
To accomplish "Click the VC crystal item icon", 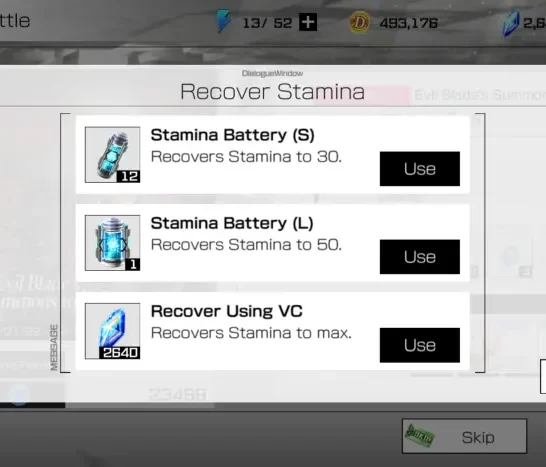I will point(112,331).
